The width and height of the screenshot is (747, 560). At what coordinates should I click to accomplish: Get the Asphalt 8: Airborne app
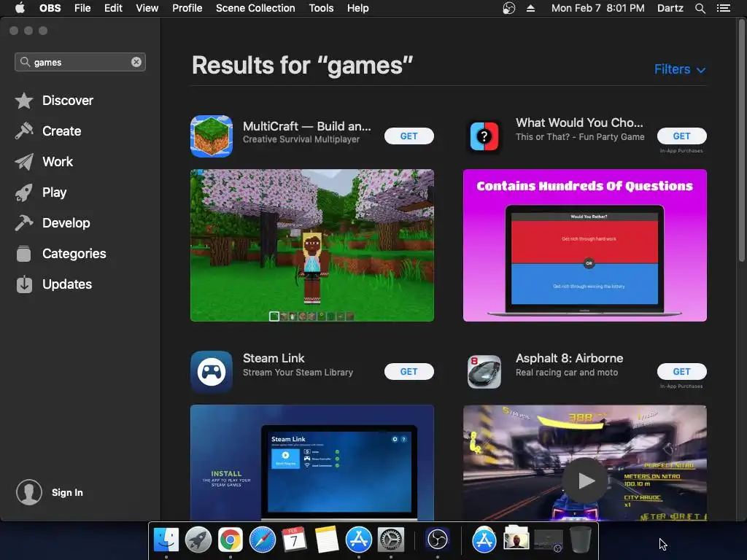pos(682,371)
